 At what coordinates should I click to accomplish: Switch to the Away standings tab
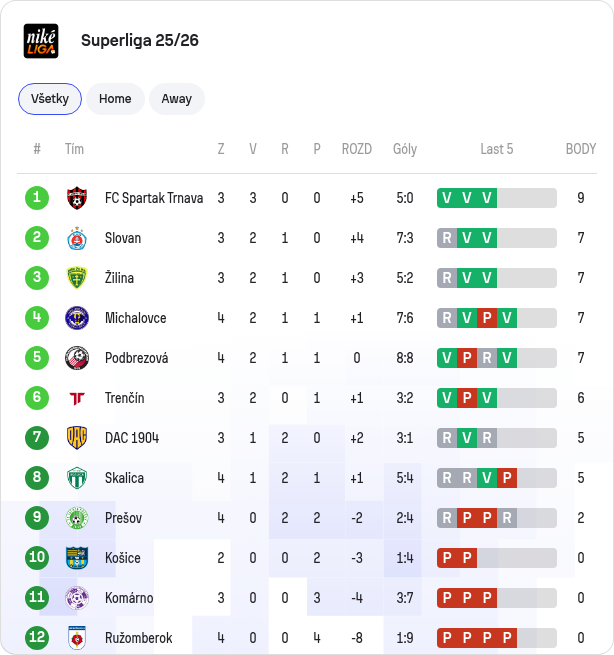tap(177, 99)
